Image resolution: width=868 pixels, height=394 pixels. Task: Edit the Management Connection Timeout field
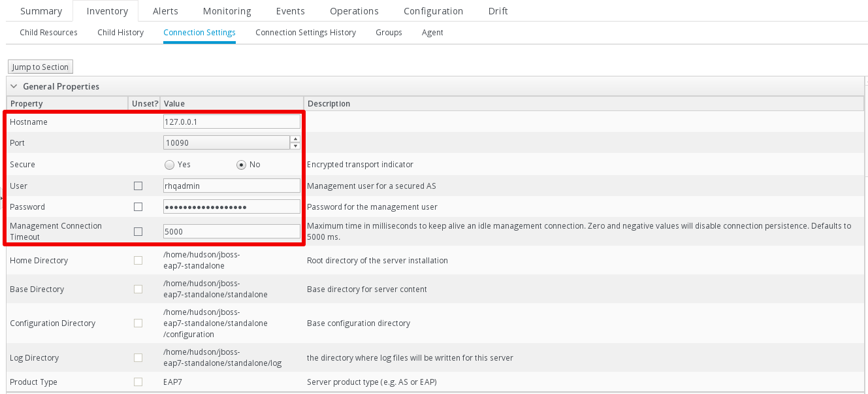tap(232, 231)
